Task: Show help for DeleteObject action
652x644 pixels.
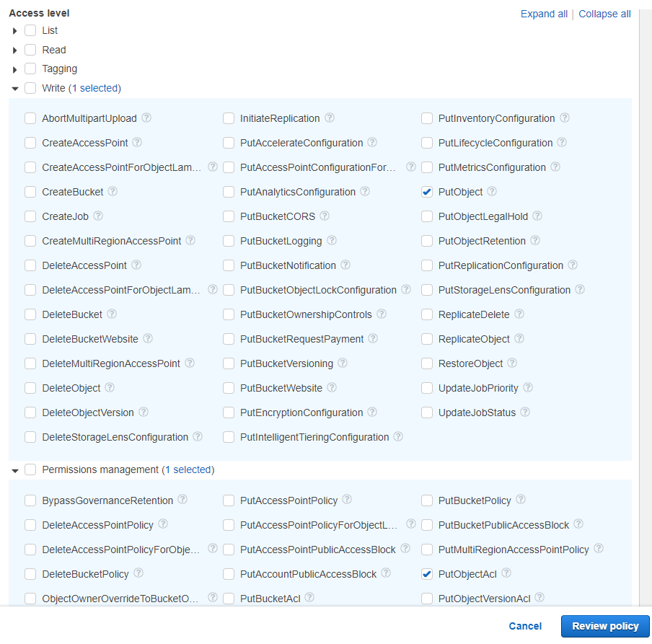Action: (x=110, y=388)
